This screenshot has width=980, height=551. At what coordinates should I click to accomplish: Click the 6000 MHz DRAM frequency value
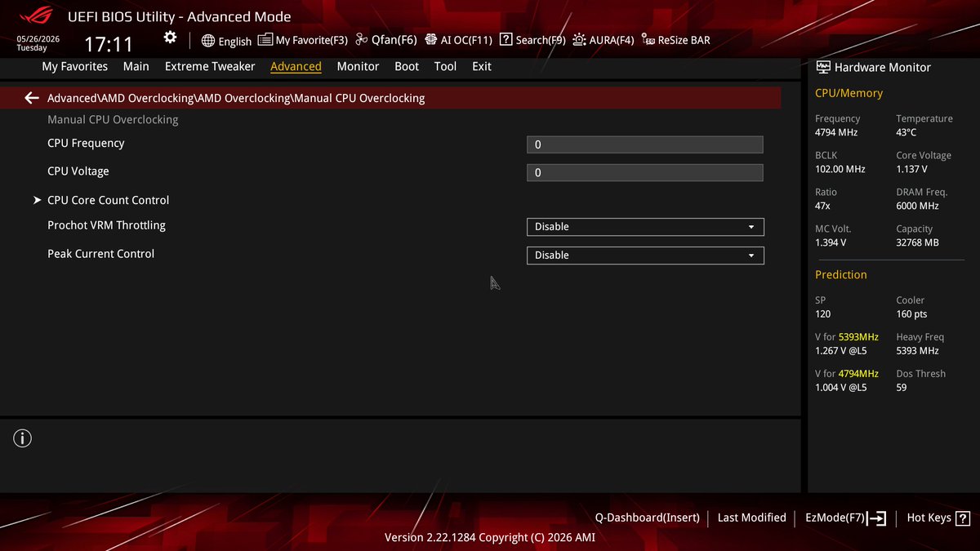point(917,207)
